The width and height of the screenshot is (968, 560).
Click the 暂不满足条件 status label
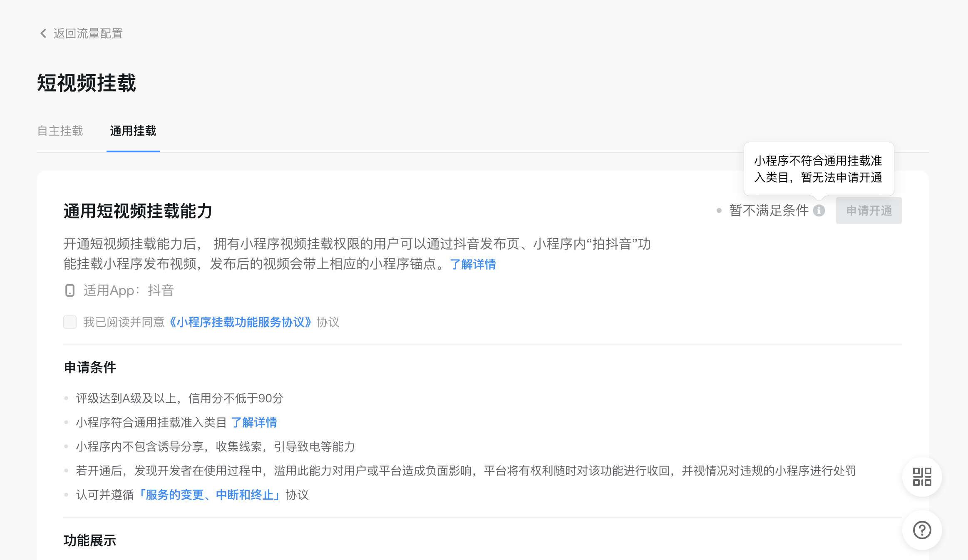(x=769, y=211)
